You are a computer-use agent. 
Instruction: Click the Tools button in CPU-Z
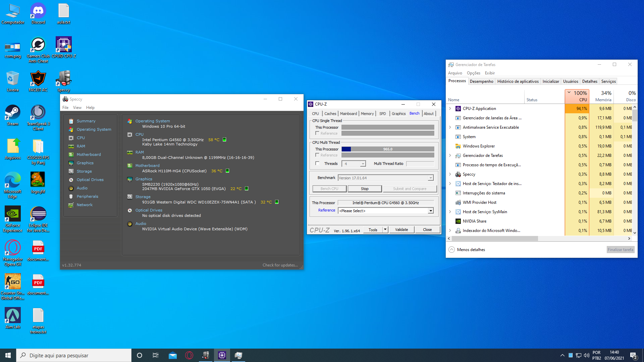click(x=373, y=230)
